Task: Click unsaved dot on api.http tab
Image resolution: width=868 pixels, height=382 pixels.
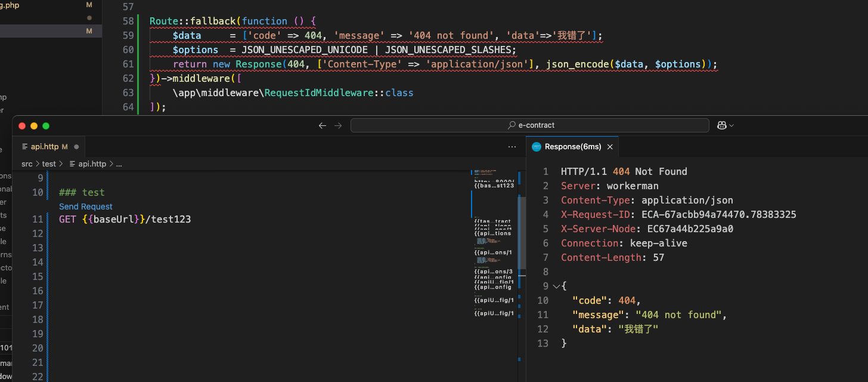Action: pos(76,147)
